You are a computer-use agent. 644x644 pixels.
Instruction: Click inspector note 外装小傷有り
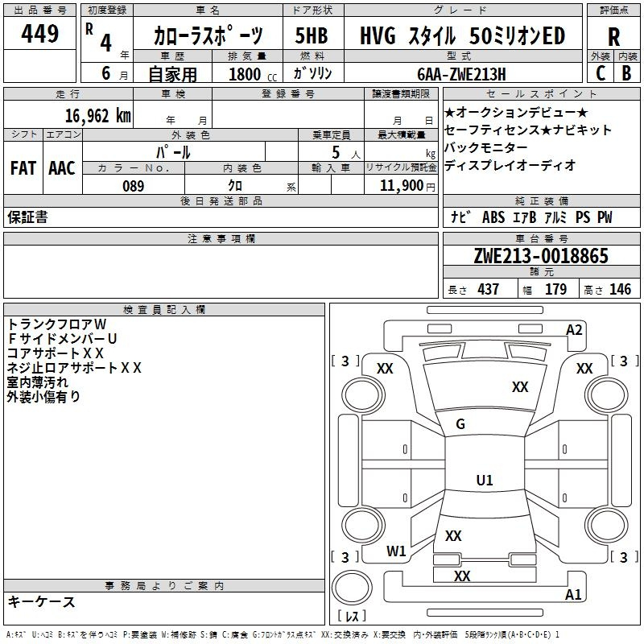43,396
